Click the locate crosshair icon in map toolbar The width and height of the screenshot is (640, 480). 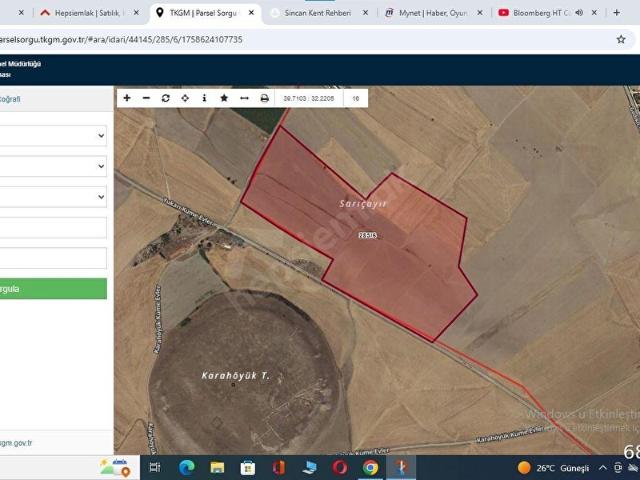(185, 98)
